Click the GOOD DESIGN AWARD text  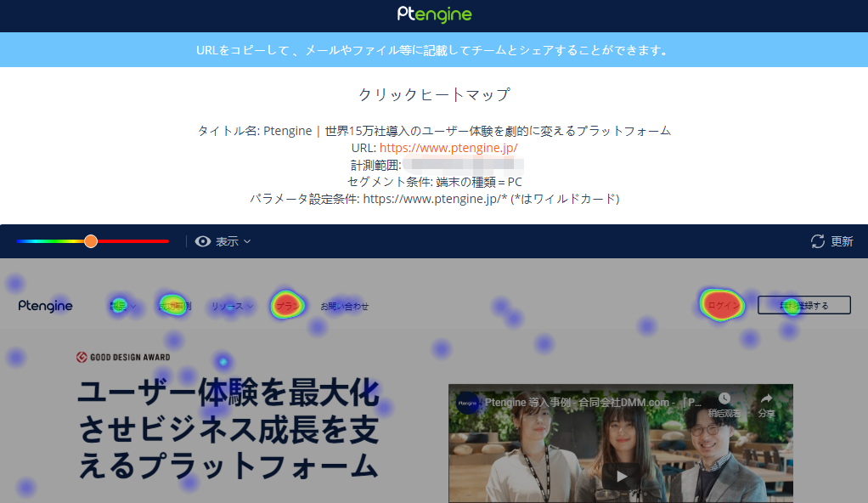coord(130,358)
